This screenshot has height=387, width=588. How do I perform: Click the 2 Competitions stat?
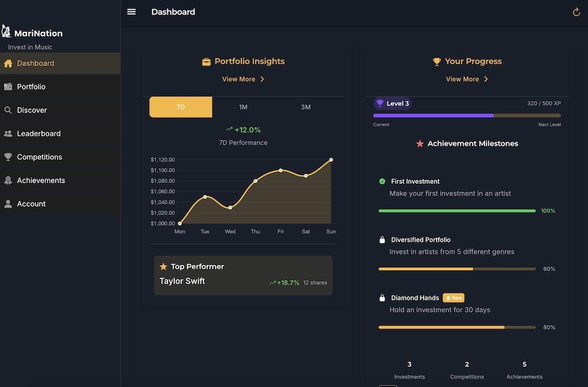pos(467,370)
